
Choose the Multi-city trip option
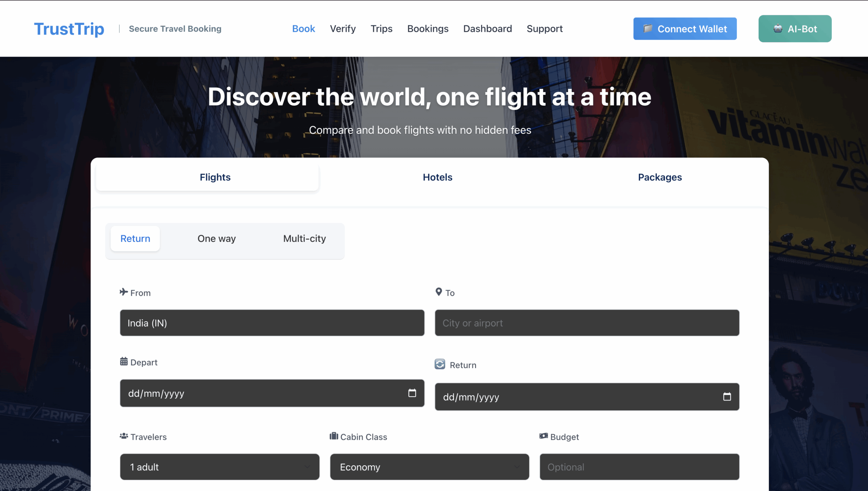click(304, 239)
